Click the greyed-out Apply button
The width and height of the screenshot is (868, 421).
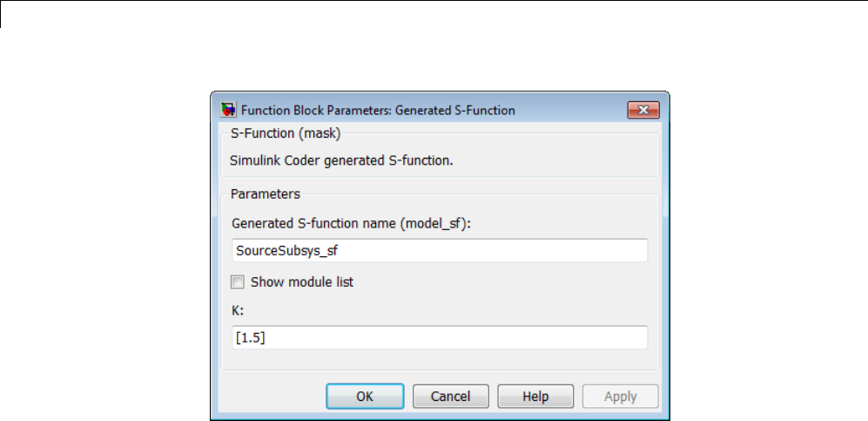pyautogui.click(x=620, y=397)
